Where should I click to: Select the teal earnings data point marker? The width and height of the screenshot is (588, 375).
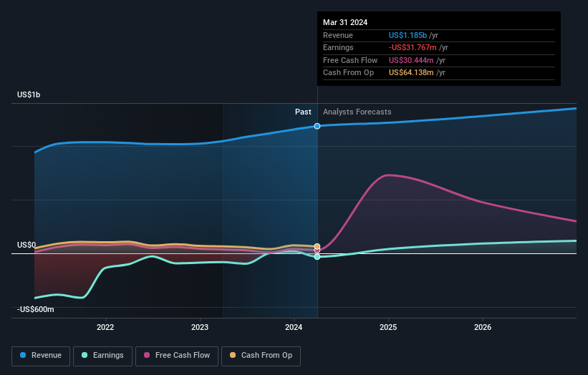click(x=317, y=257)
